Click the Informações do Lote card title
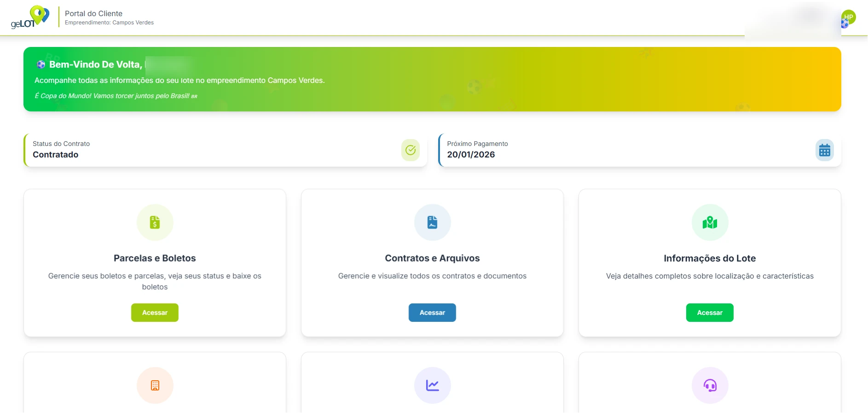The image size is (868, 413). [x=710, y=258]
